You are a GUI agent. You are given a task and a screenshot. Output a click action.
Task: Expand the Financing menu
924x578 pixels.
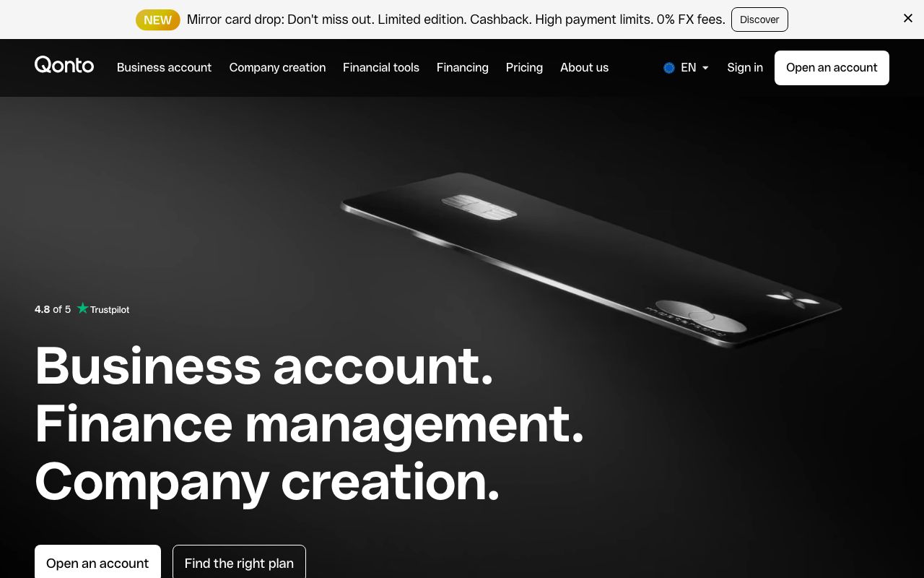click(x=463, y=67)
